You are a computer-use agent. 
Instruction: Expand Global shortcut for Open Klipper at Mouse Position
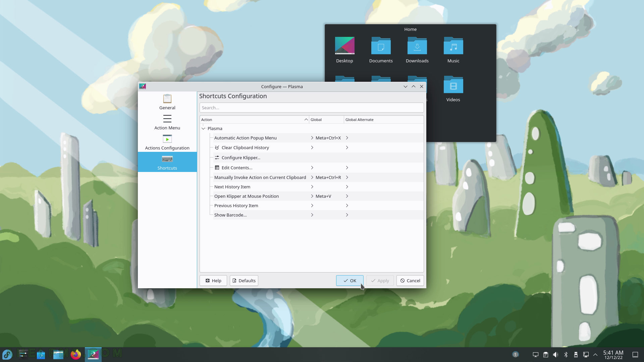(x=312, y=196)
